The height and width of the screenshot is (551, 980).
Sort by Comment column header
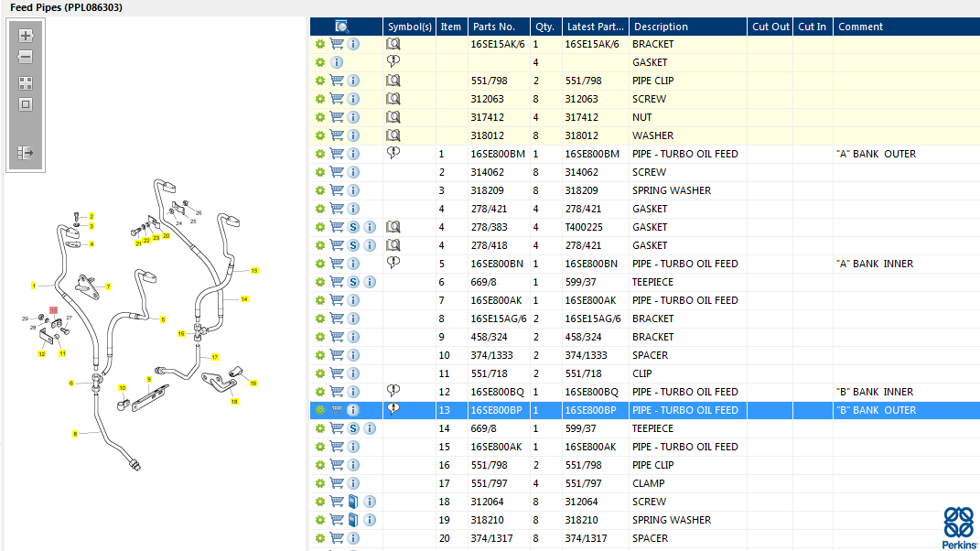click(x=906, y=27)
